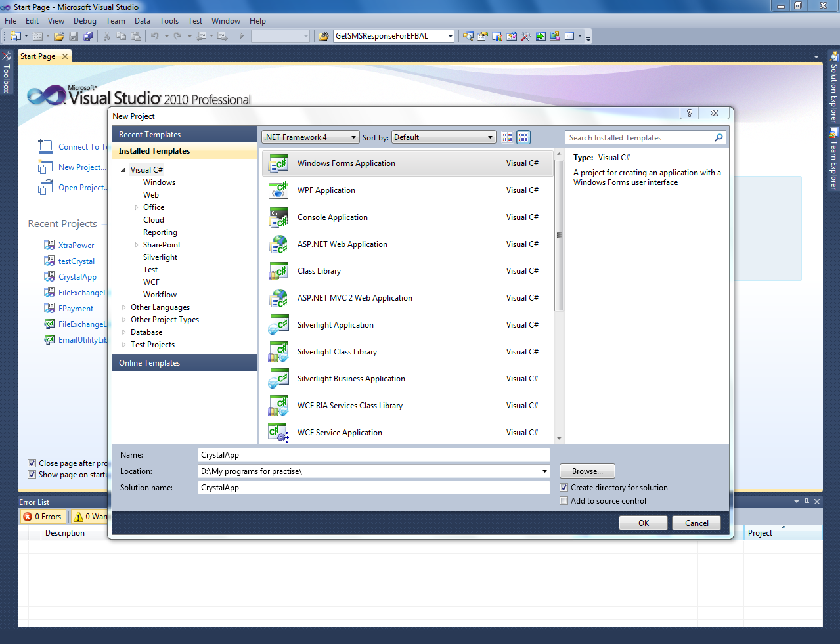Expand the Database tree node
The height and width of the screenshot is (644, 840).
[123, 332]
